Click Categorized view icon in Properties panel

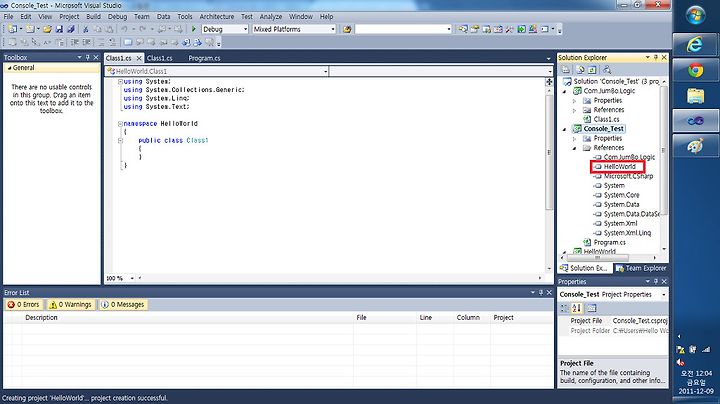[565, 308]
